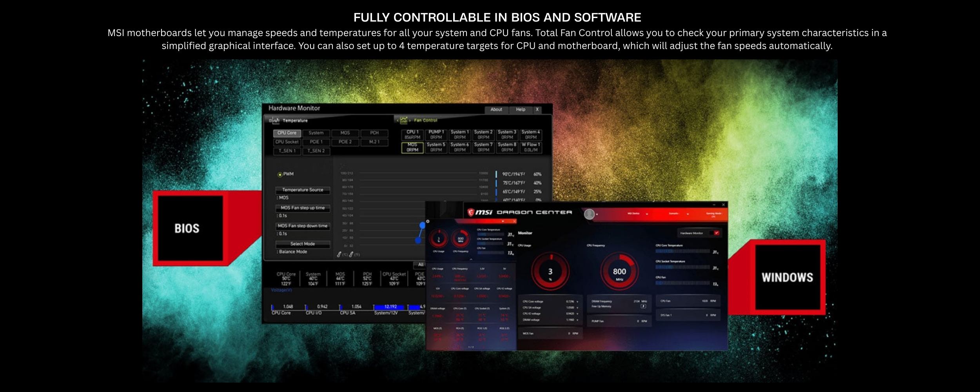
Task: Expand the CPU Core voltage dropdown arrow
Action: click(x=577, y=301)
